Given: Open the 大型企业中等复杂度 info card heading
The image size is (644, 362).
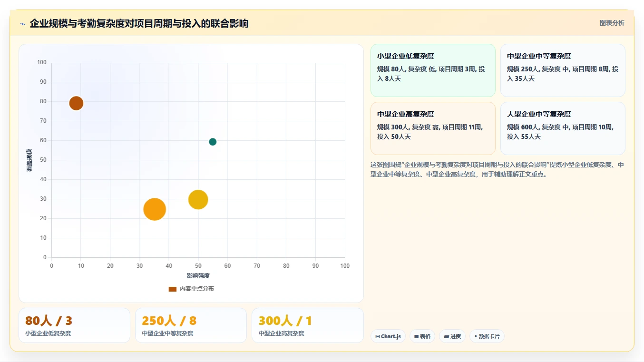Looking at the screenshot, I should coord(539,114).
